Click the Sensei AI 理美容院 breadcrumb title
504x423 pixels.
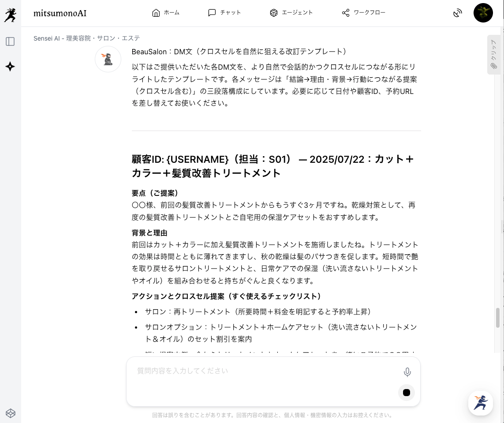pyautogui.click(x=86, y=38)
